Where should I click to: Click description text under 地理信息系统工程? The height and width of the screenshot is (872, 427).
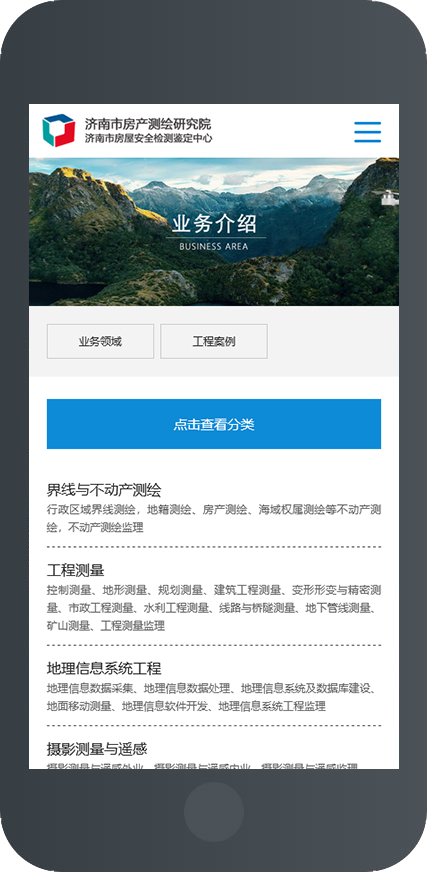(x=214, y=697)
